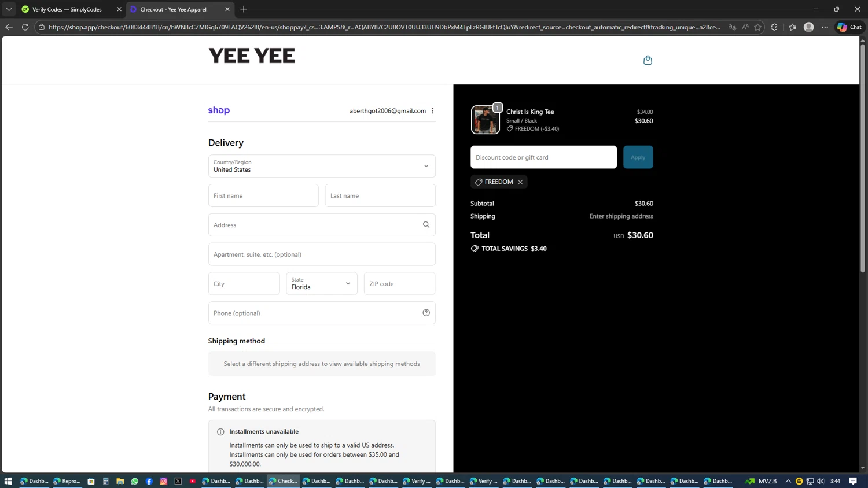Open WhatsApp from taskbar
Image resolution: width=868 pixels, height=488 pixels.
tap(134, 481)
